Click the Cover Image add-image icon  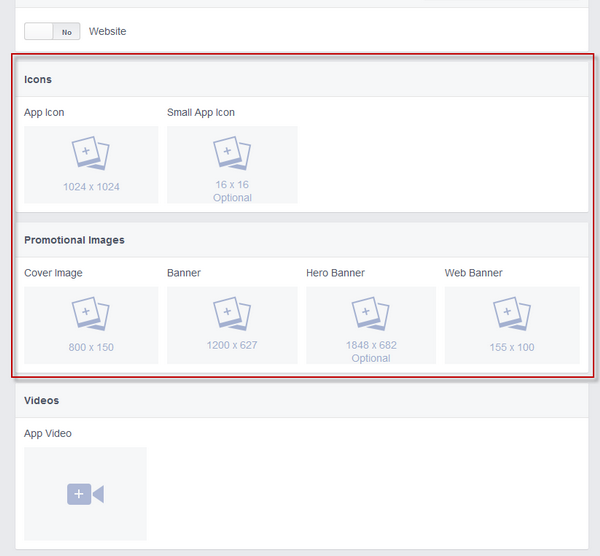pos(89,314)
